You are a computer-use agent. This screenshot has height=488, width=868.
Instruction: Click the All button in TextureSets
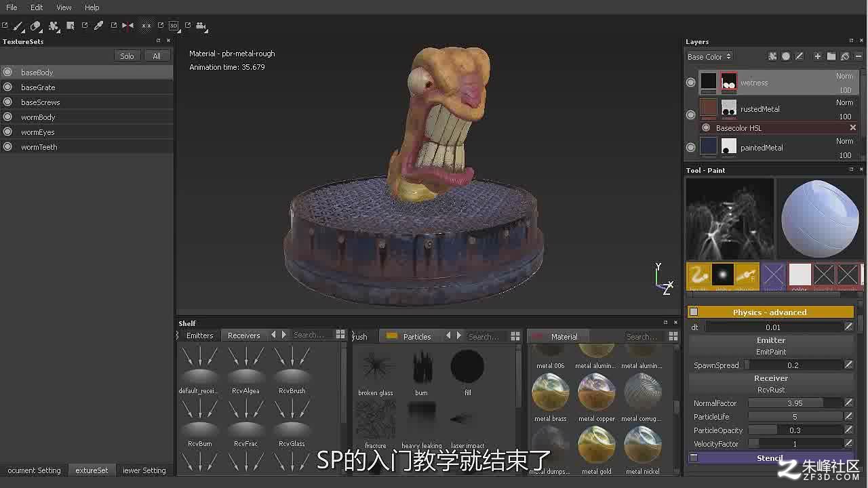point(157,56)
